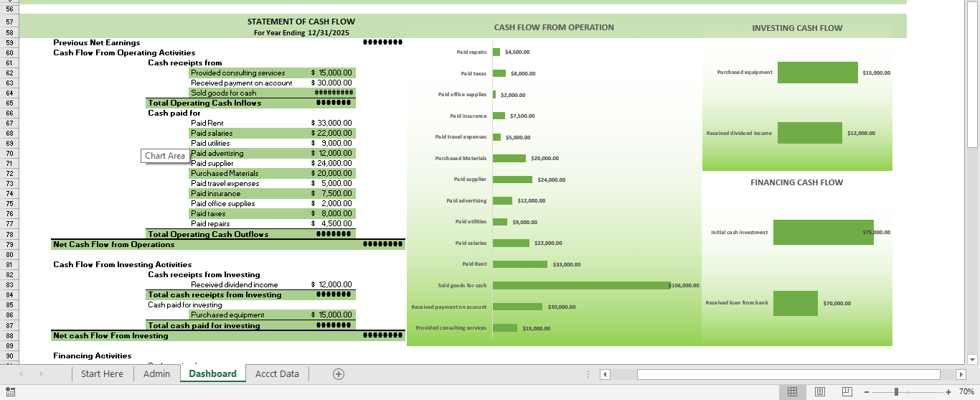Switch to Page Break Preview view
The width and height of the screenshot is (980, 400).
(847, 391)
